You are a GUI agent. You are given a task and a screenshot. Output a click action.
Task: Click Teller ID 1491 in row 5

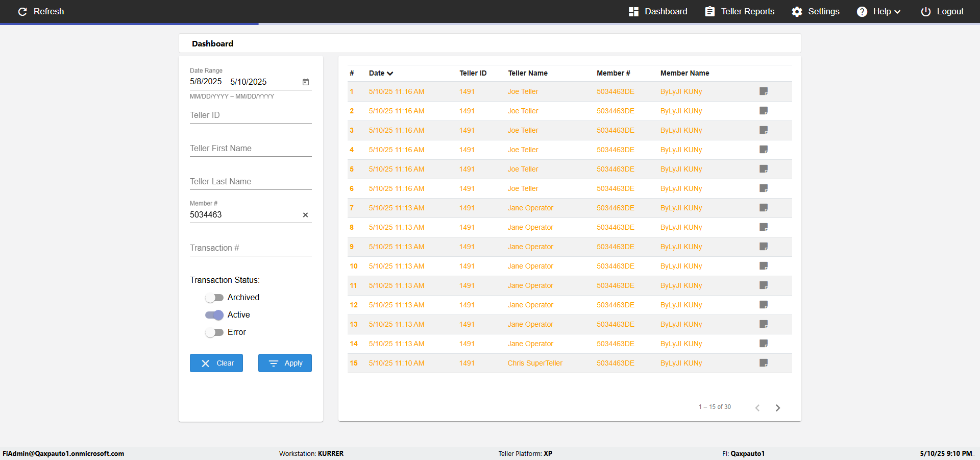[x=467, y=169]
